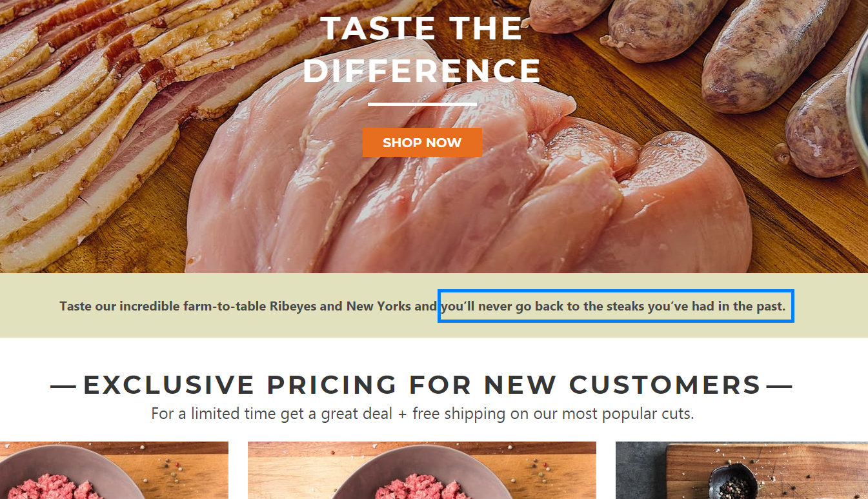Click the EXCLUSIVE PRICING FOR NEW CUSTOMERS heading
The image size is (868, 499).
422,385
